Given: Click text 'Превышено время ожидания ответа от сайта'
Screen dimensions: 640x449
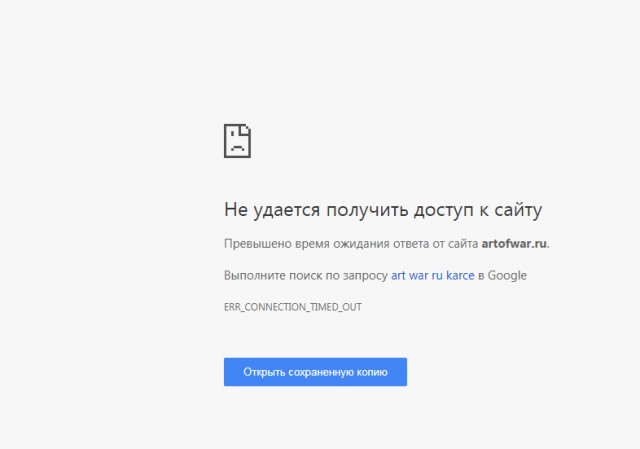Looking at the screenshot, I should click(x=351, y=244).
